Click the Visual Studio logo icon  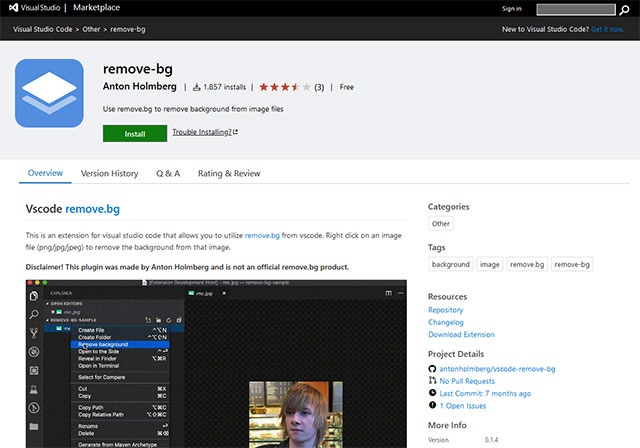point(13,7)
